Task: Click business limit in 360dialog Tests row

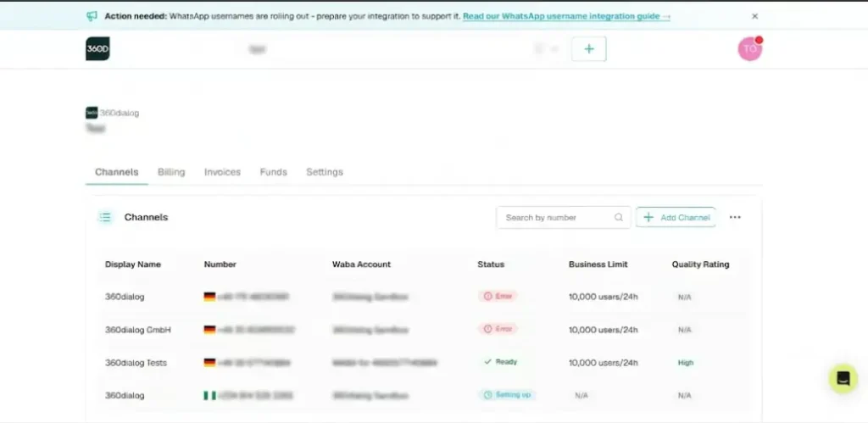Action: coord(604,363)
